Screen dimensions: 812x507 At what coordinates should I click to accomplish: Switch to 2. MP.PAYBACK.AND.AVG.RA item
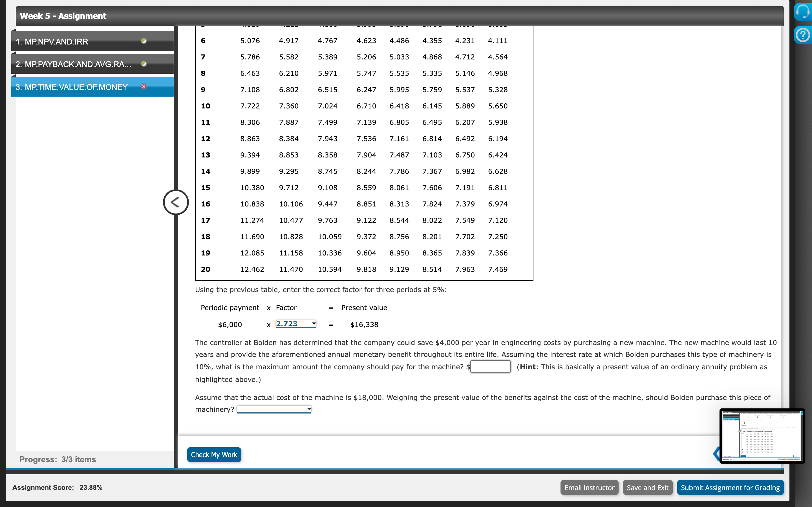click(73, 64)
